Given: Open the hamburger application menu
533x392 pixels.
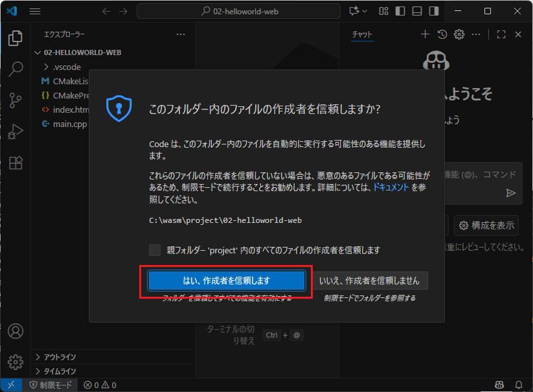Looking at the screenshot, I should [35, 11].
